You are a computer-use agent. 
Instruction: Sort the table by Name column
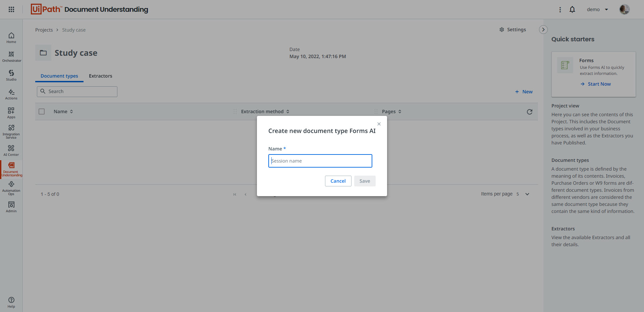(63, 112)
